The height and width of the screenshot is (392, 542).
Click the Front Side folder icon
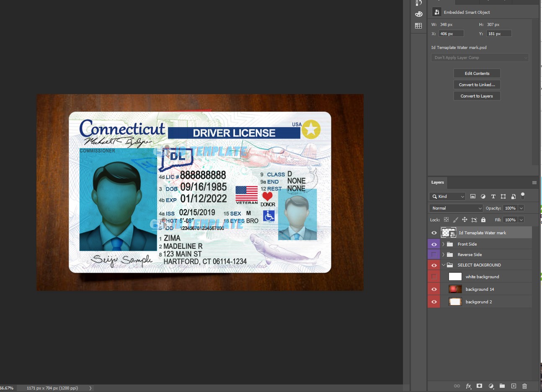pyautogui.click(x=450, y=244)
